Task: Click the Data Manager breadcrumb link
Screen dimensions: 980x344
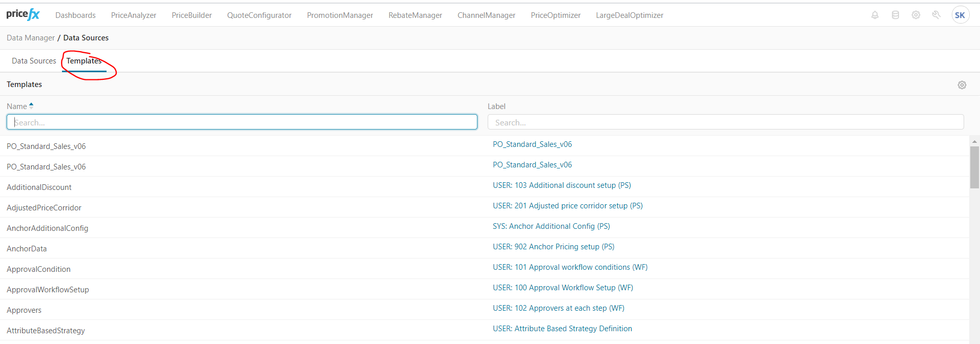Action: point(31,38)
